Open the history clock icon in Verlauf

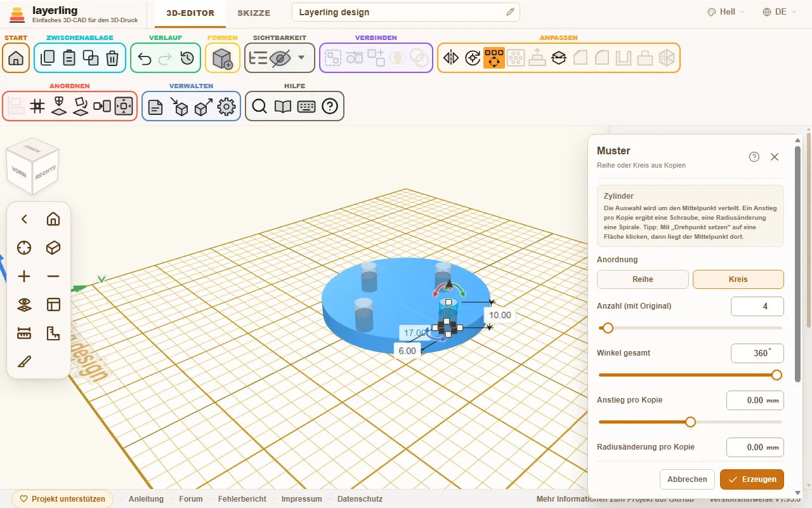(187, 58)
